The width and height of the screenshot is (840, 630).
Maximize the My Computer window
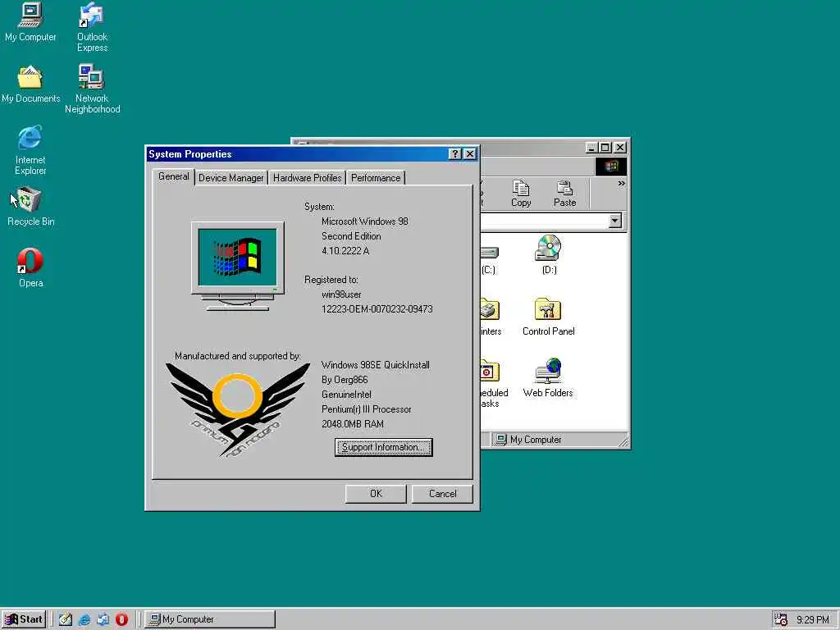tap(605, 148)
